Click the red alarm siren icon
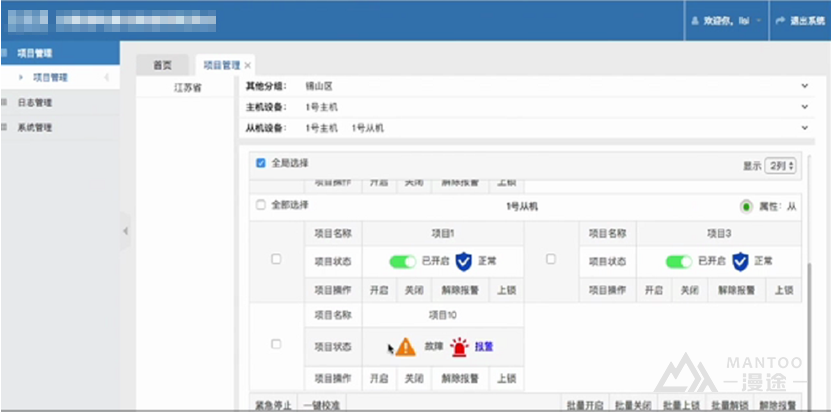 tap(459, 347)
